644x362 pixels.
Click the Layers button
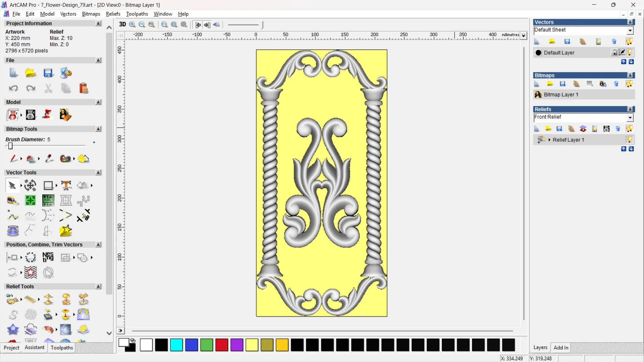point(540,348)
